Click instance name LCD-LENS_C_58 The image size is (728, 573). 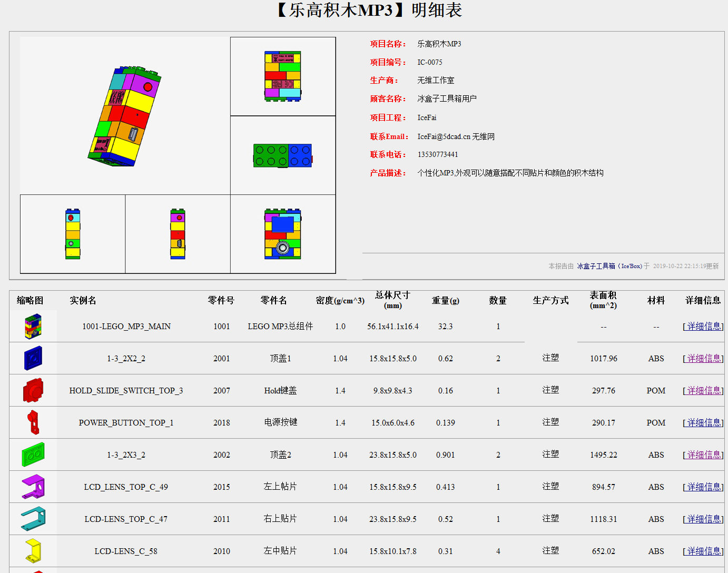(126, 551)
